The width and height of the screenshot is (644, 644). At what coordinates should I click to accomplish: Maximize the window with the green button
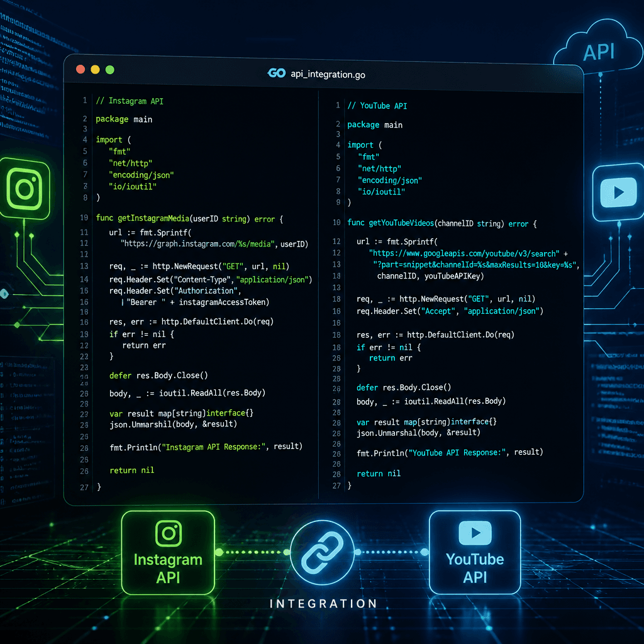[x=109, y=69]
